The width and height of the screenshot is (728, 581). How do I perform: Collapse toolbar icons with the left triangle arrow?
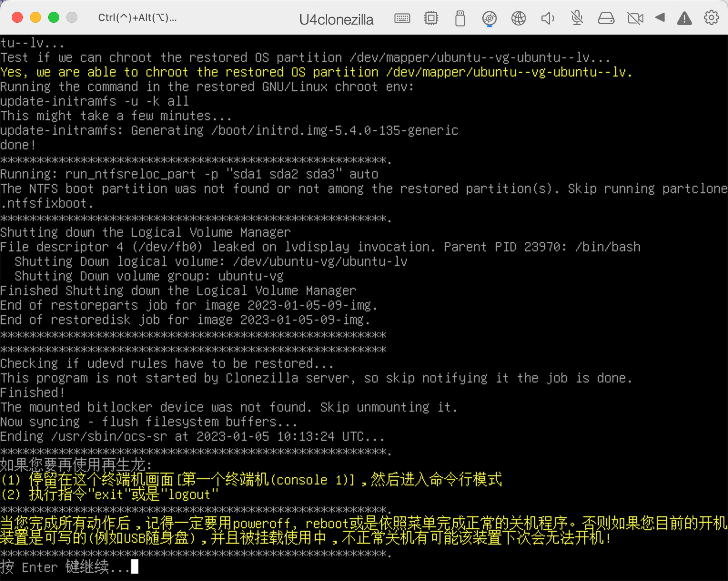click(x=660, y=18)
